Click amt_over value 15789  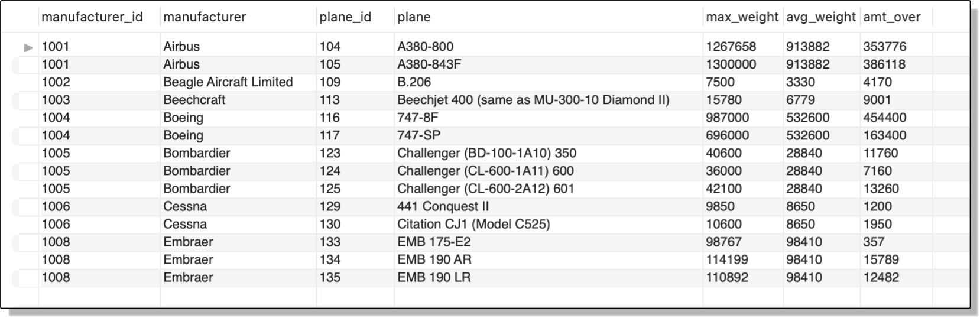pyautogui.click(x=896, y=259)
